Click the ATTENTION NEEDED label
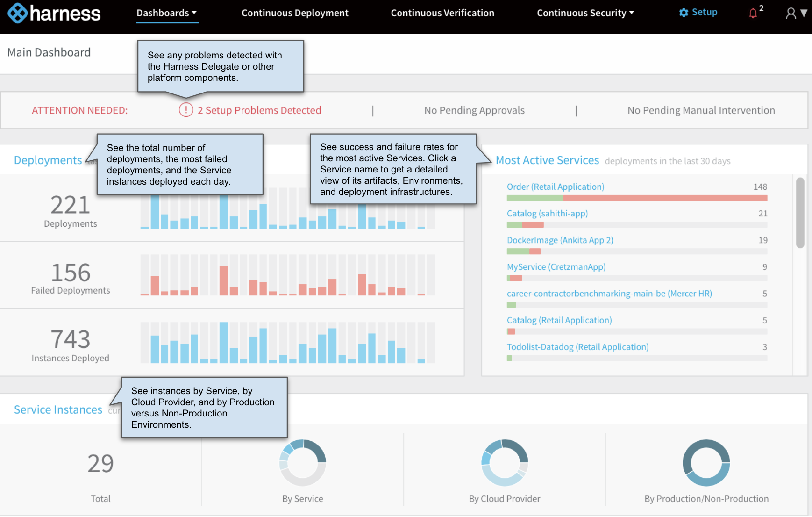The height and width of the screenshot is (517, 812). click(x=79, y=110)
